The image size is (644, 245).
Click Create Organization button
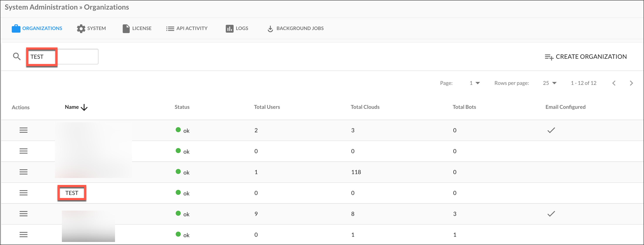tap(591, 57)
